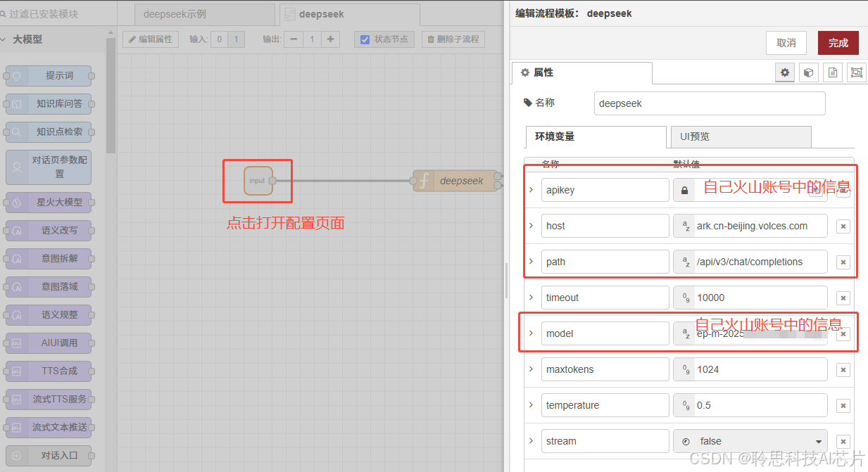Click the palette vertical scrollbar
This screenshot has width=868, height=472.
111,95
